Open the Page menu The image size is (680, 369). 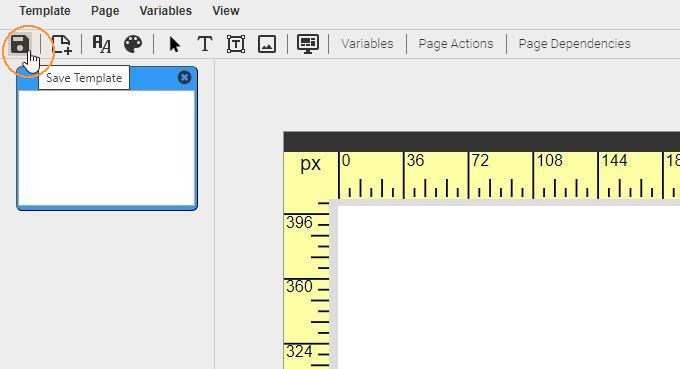(105, 11)
